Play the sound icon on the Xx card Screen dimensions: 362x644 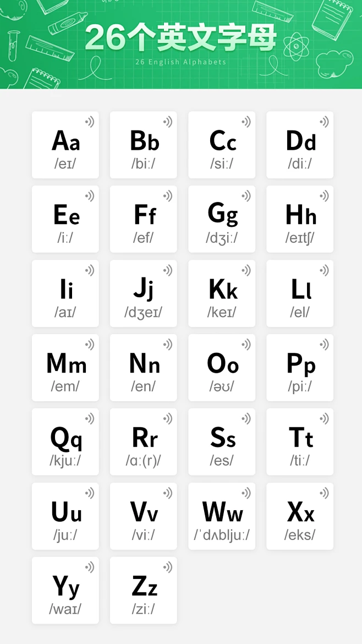click(324, 493)
